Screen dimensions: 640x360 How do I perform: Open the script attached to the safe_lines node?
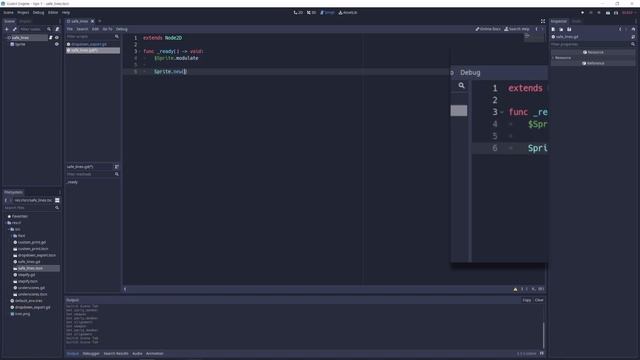point(51,38)
